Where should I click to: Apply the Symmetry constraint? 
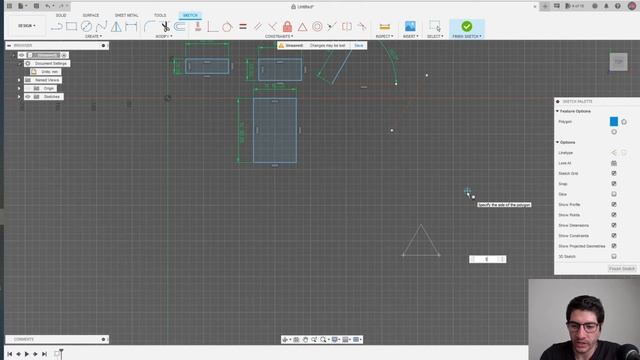click(347, 27)
